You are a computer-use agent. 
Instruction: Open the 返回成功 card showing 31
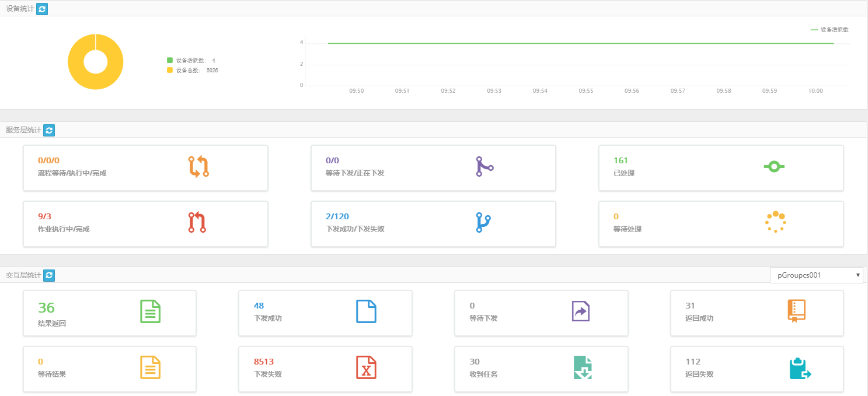757,313
